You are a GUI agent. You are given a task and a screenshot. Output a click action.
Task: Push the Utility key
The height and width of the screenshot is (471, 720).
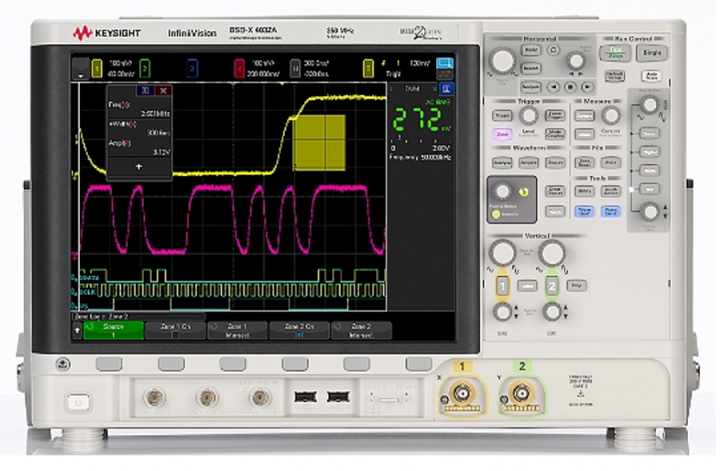point(585,191)
